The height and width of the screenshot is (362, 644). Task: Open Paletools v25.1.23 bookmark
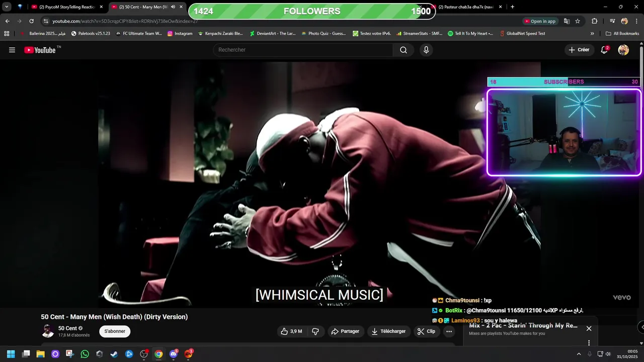[91, 34]
